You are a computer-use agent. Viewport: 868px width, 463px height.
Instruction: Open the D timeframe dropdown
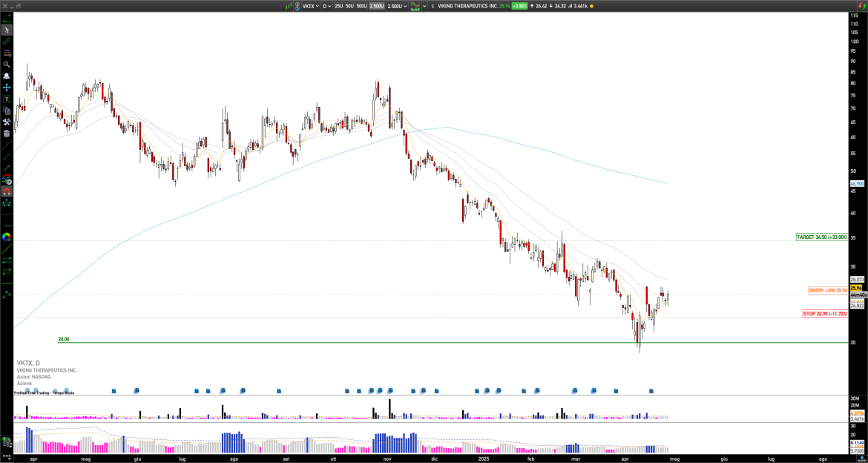(x=326, y=6)
